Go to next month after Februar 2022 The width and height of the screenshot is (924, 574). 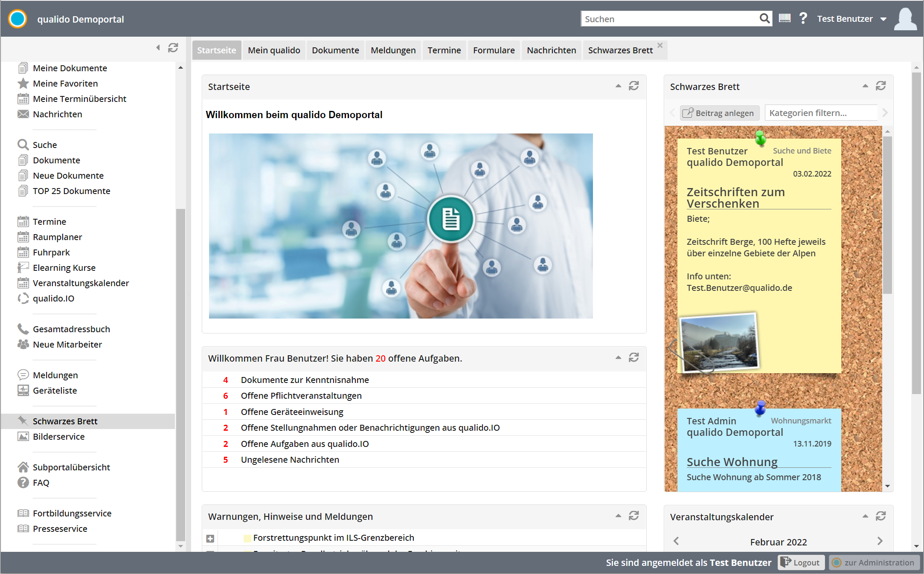click(880, 541)
